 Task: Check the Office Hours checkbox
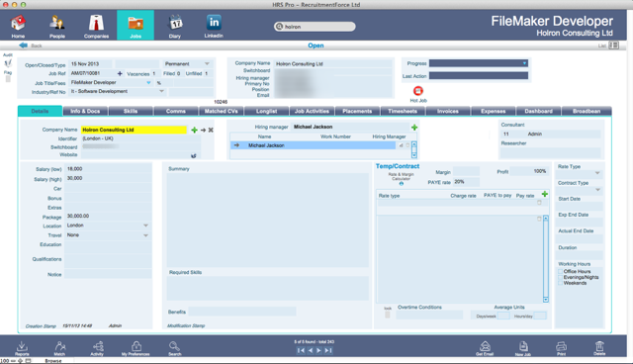561,272
